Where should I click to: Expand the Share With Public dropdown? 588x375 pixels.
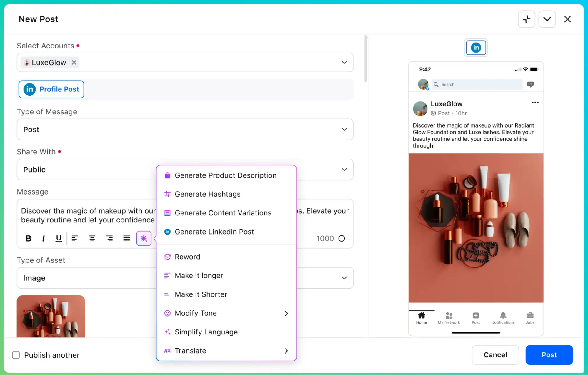(344, 169)
